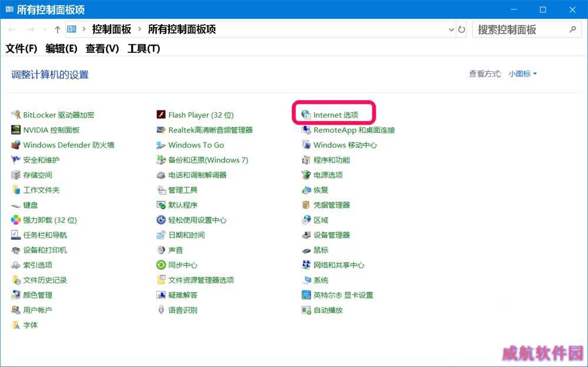Click Realtek高清晰音频管理器 icon
Image resolution: width=588 pixels, height=367 pixels.
point(161,130)
